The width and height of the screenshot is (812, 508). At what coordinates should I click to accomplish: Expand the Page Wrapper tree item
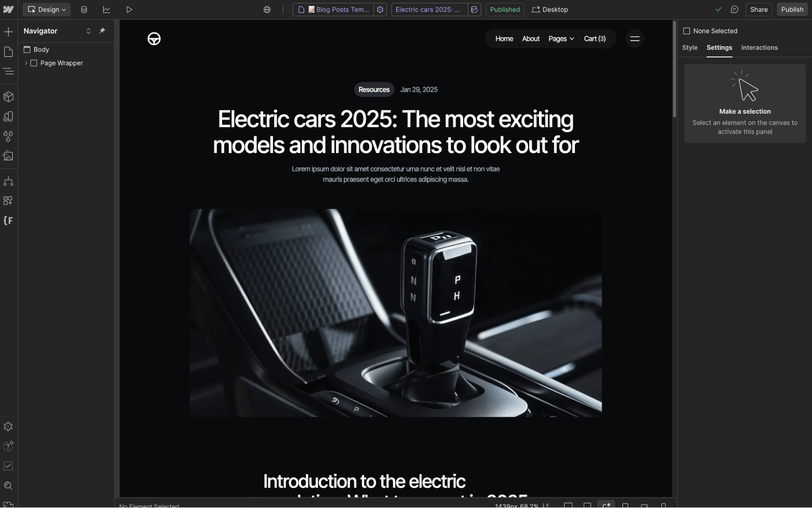(26, 63)
